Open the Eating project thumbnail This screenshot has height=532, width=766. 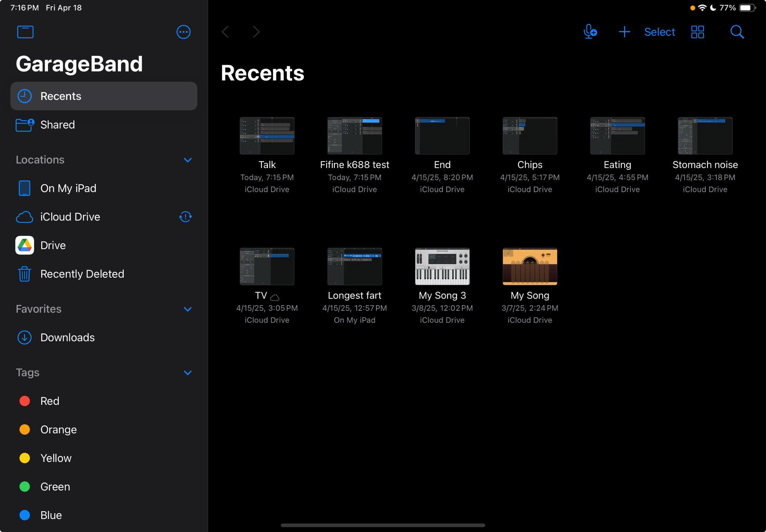(x=618, y=136)
